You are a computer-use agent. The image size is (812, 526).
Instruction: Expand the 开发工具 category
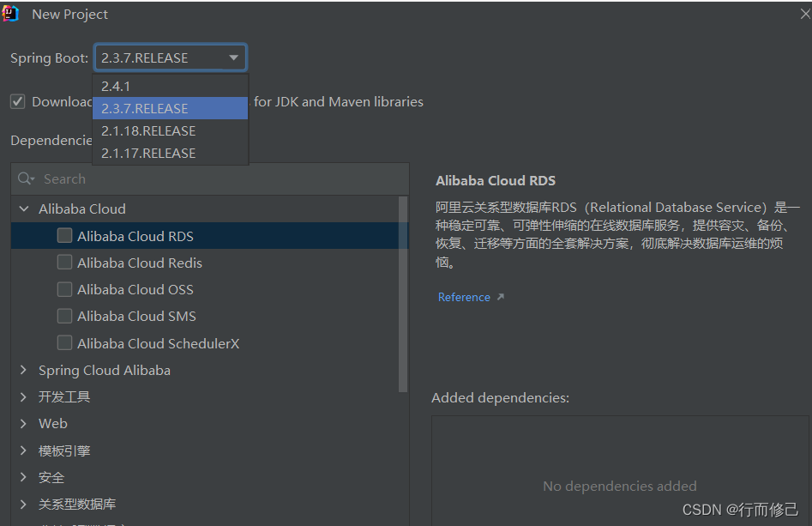point(23,396)
